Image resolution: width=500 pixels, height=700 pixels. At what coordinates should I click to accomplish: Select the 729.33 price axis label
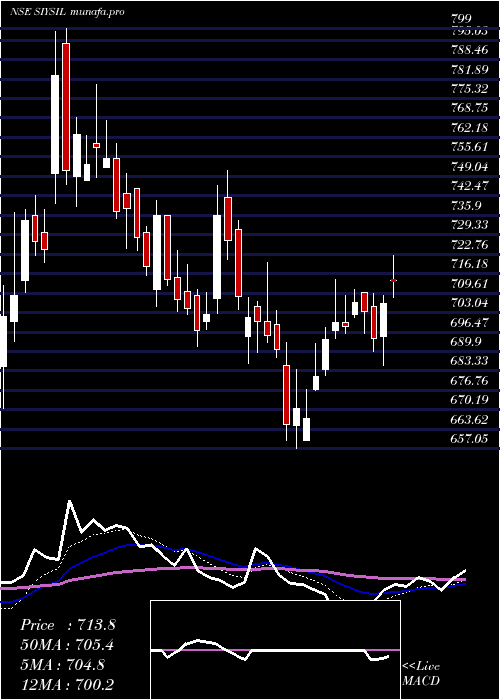469,225
